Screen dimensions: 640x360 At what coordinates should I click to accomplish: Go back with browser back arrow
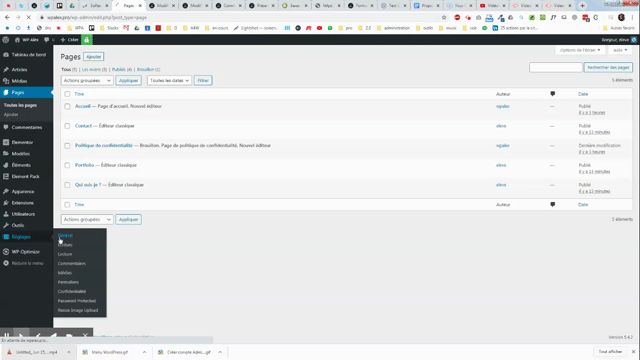coord(7,18)
